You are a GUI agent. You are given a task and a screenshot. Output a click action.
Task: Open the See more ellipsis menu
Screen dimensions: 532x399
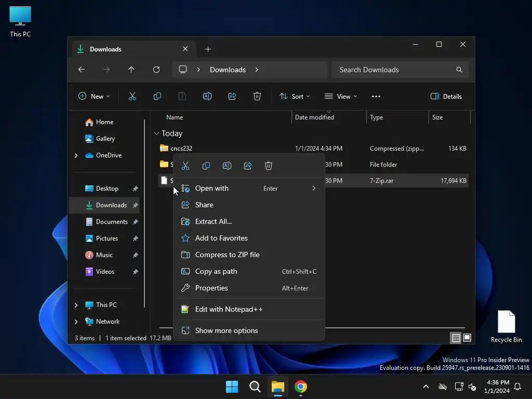[376, 96]
